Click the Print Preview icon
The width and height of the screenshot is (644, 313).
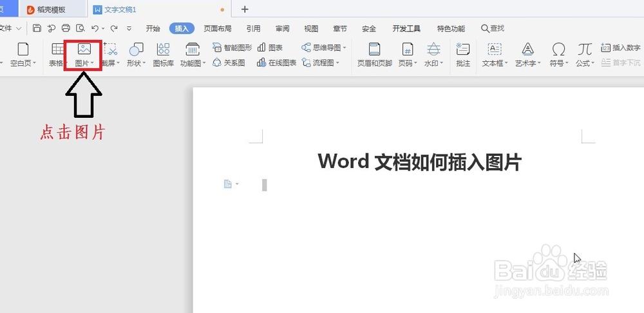tap(80, 28)
